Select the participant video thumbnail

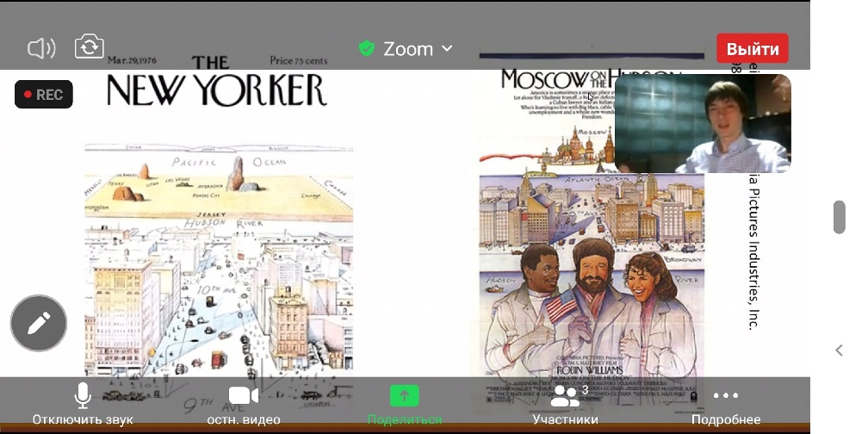coord(703,123)
